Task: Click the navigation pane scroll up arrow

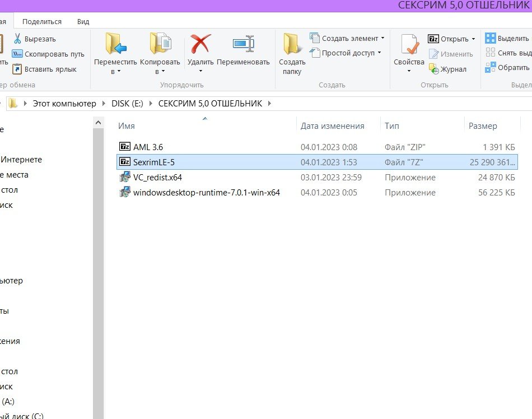Action: click(x=98, y=123)
